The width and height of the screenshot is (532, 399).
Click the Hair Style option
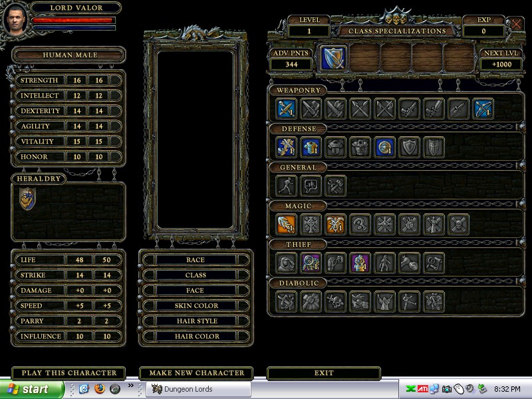[x=196, y=321]
